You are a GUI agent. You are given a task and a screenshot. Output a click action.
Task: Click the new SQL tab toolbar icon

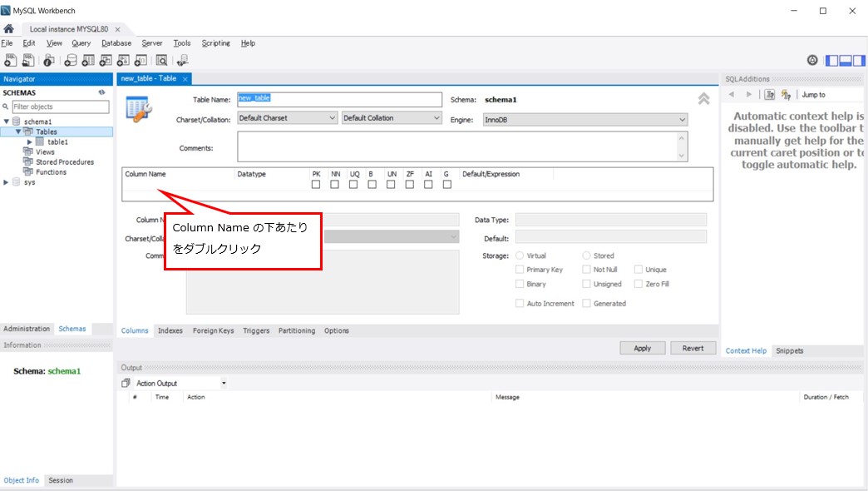click(10, 60)
